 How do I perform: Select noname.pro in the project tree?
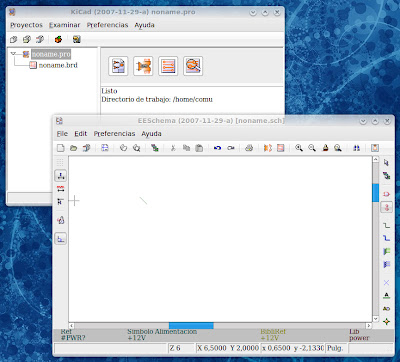click(51, 54)
